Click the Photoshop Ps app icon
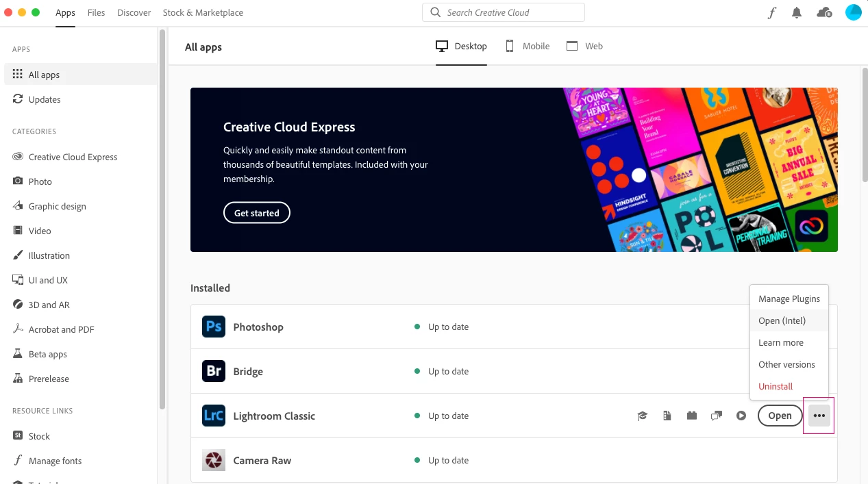Image resolution: width=868 pixels, height=484 pixels. (x=214, y=327)
